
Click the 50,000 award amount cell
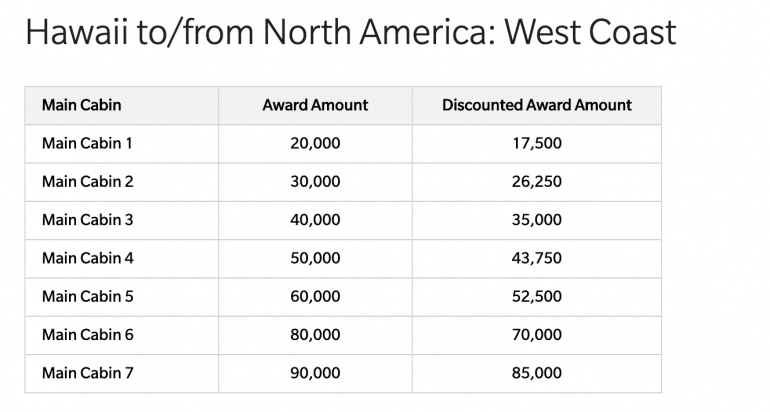[x=315, y=258]
